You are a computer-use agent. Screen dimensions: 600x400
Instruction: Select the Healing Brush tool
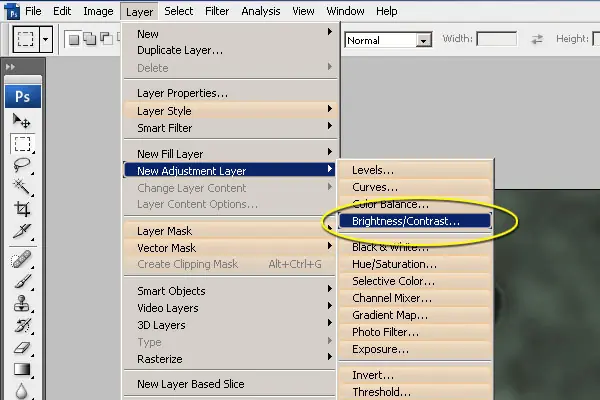22,259
